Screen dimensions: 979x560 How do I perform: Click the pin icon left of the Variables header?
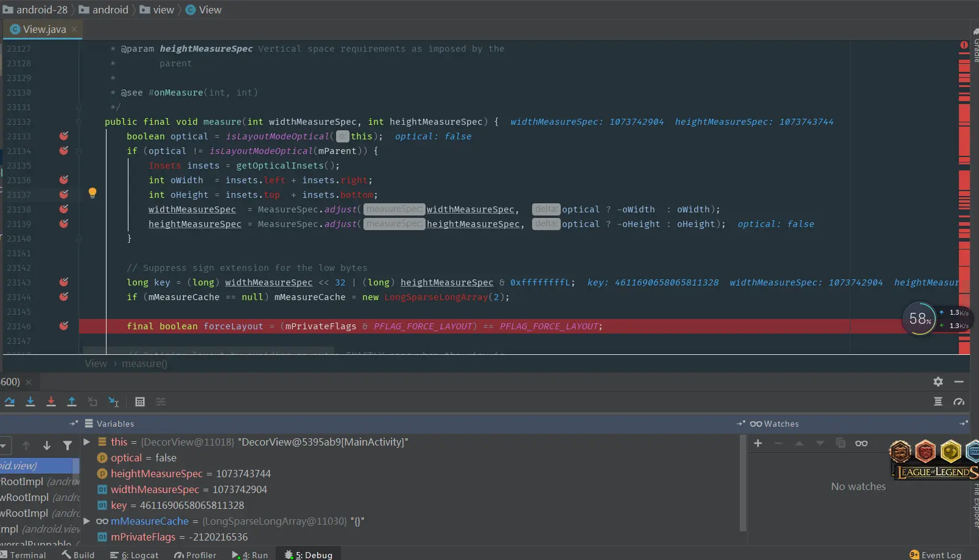pos(74,424)
